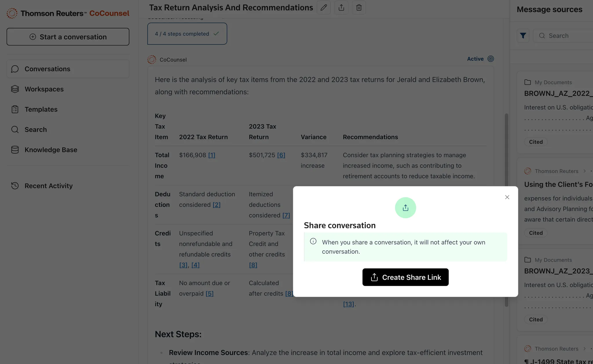Close the Share conversation dialog
The width and height of the screenshot is (593, 364).
pyautogui.click(x=507, y=197)
